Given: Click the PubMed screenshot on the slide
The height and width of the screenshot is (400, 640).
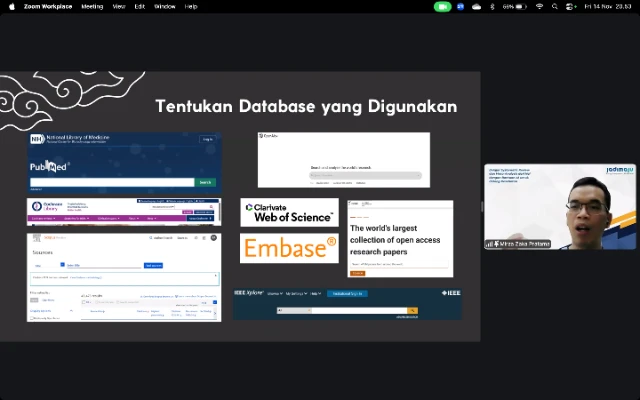Looking at the screenshot, I should click(124, 162).
